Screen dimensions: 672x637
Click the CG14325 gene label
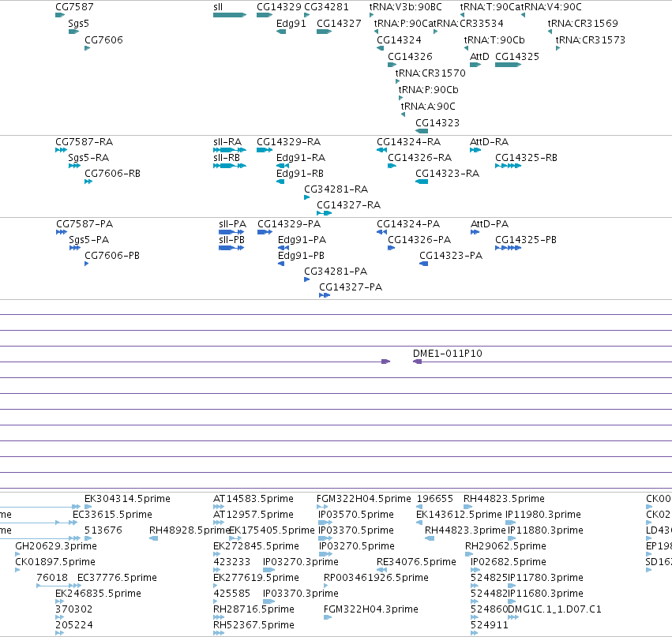pos(517,57)
